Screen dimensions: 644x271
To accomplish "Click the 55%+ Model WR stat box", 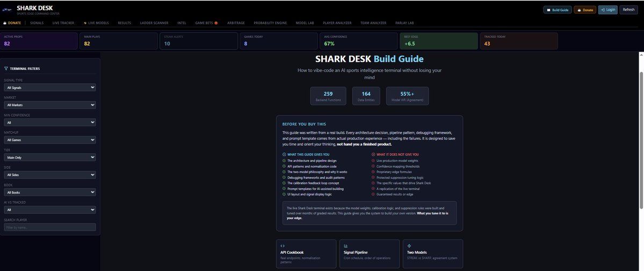I will tap(408, 96).
